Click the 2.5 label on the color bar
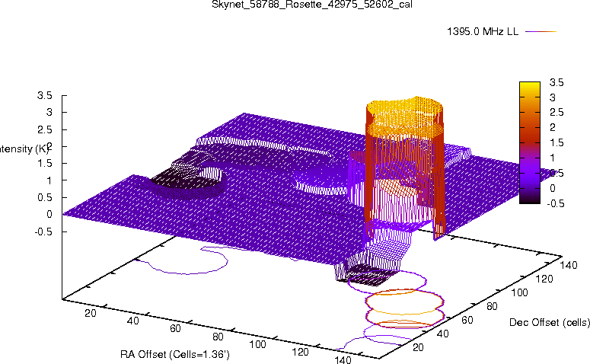This screenshot has width=590, height=364. 557,112
